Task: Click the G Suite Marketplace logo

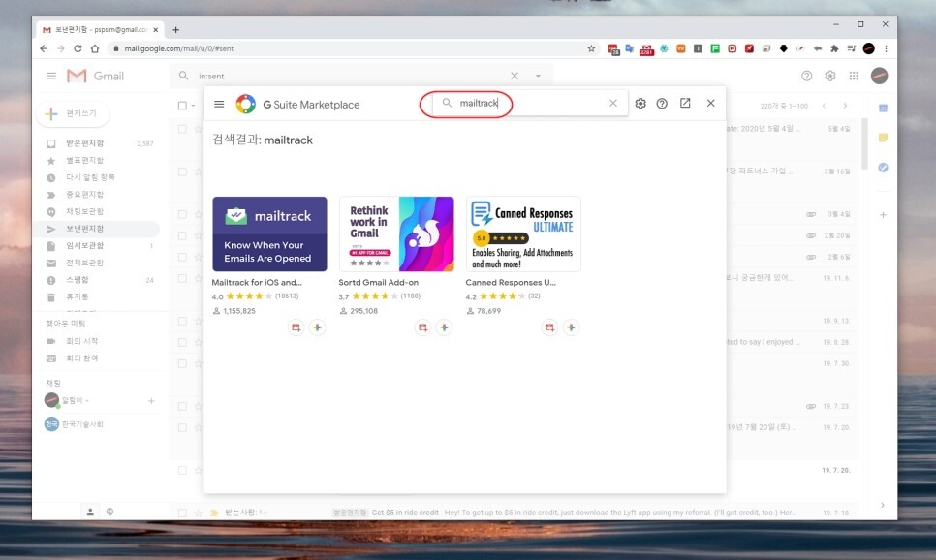Action: coord(245,104)
